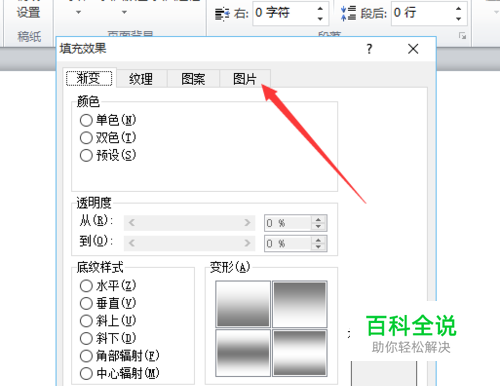Image resolution: width=500 pixels, height=386 pixels.
Task: Close the 填充效果 dialog
Action: point(413,49)
